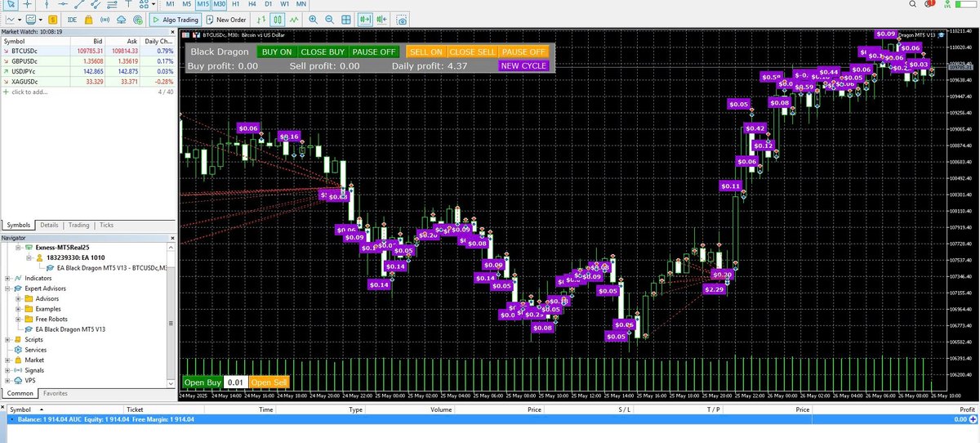Viewport: 980px width, 443px height.
Task: Open Market shopping bag toolbar icon
Action: click(x=88, y=19)
